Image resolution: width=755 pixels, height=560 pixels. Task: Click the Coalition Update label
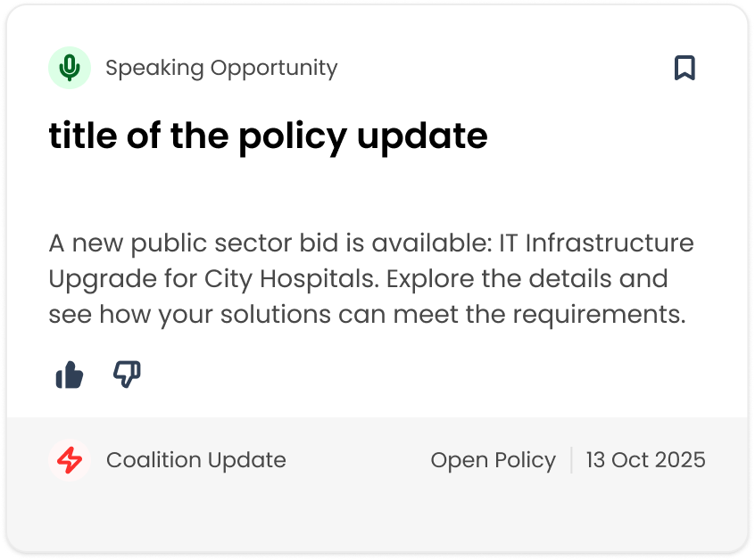coord(196,460)
